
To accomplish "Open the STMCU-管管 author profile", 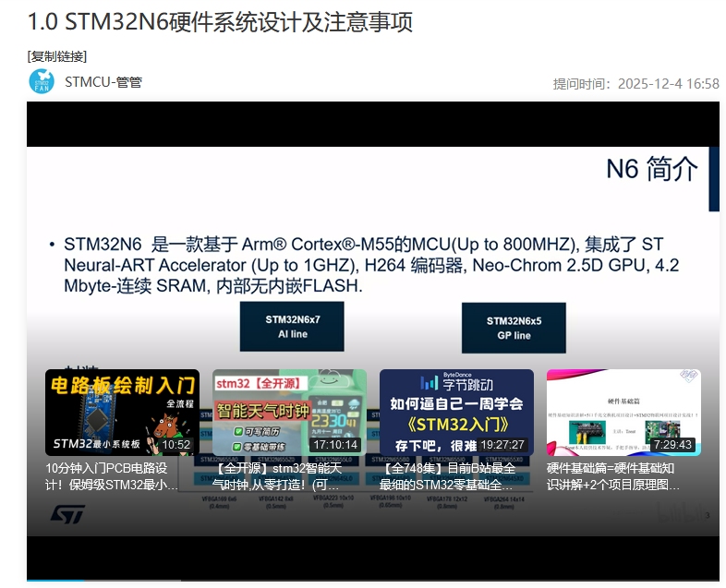I will tap(103, 82).
